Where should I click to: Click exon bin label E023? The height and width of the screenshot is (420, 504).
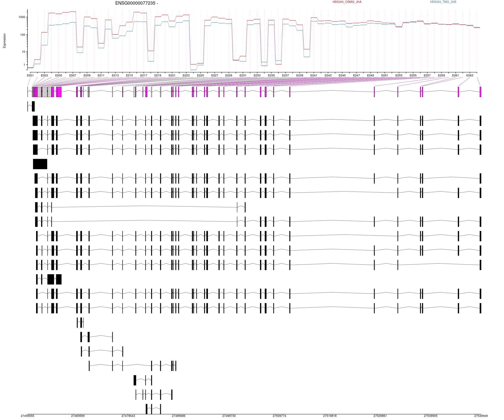(x=186, y=75)
